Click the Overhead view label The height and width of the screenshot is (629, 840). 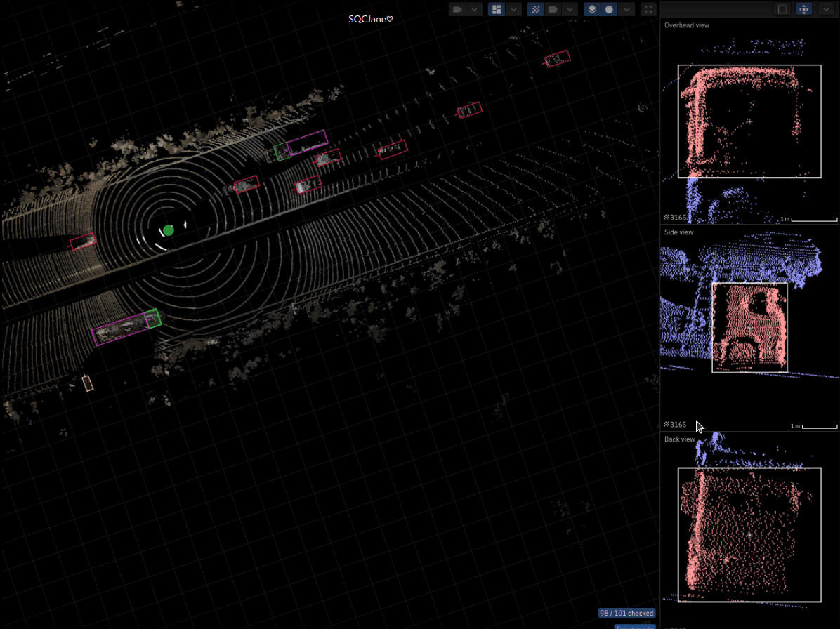686,25
